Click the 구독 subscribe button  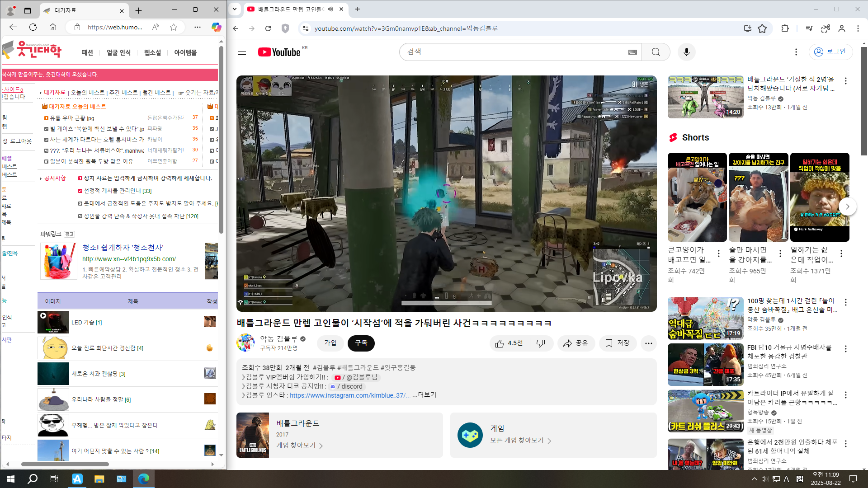click(x=361, y=343)
